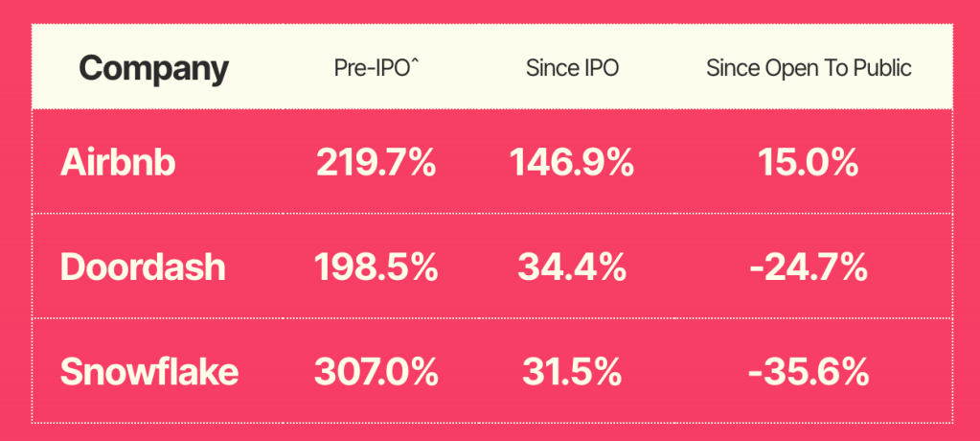Select the Snowflake row label
Viewport: 980px width, 441px height.
point(148,371)
